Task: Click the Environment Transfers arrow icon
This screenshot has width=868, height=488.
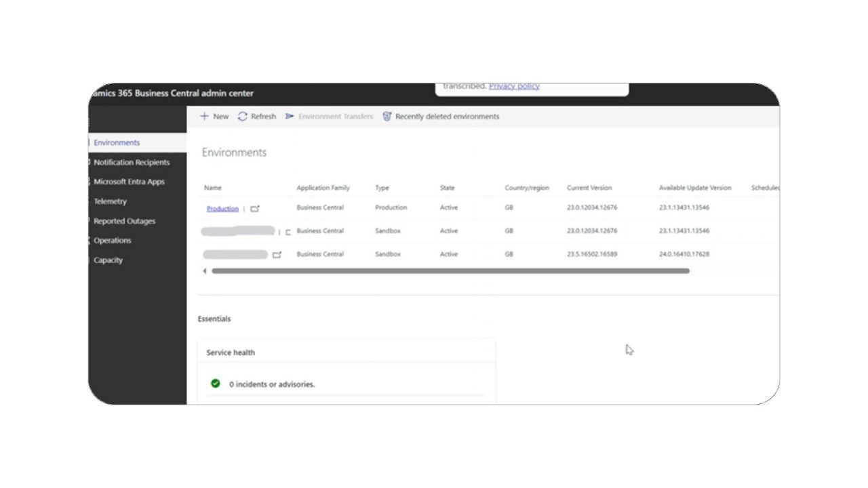Action: (x=288, y=116)
